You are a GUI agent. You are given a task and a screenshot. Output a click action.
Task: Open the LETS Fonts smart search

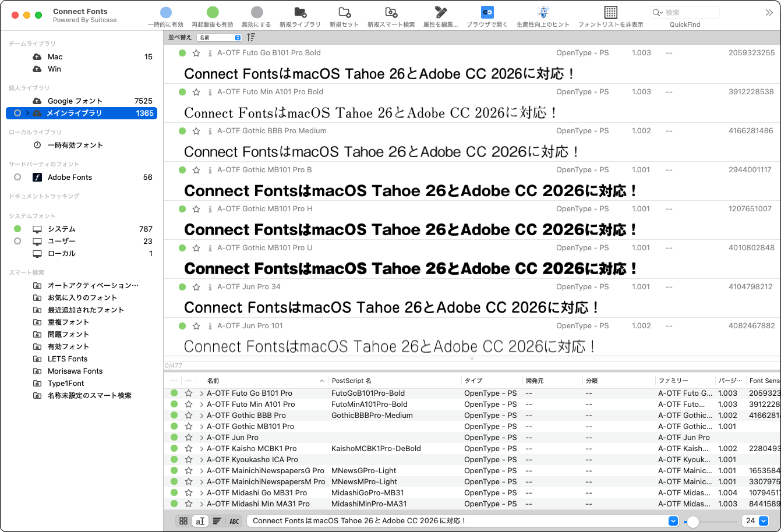82,359
